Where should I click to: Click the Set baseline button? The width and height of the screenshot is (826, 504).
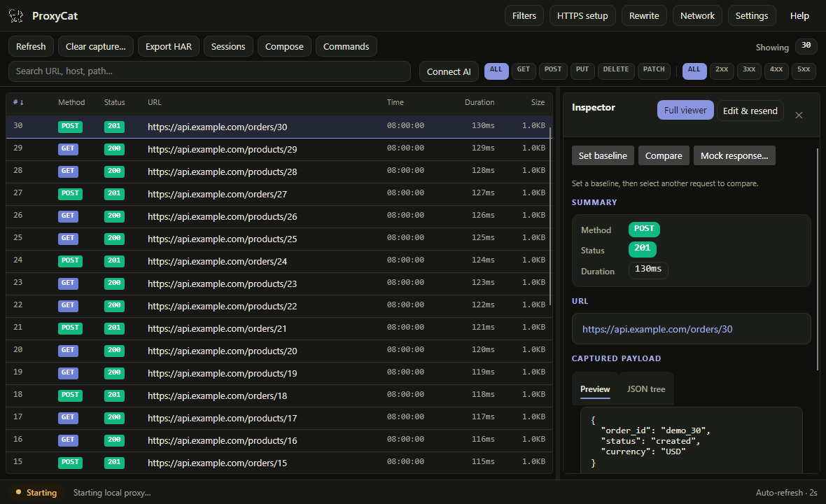pos(603,155)
